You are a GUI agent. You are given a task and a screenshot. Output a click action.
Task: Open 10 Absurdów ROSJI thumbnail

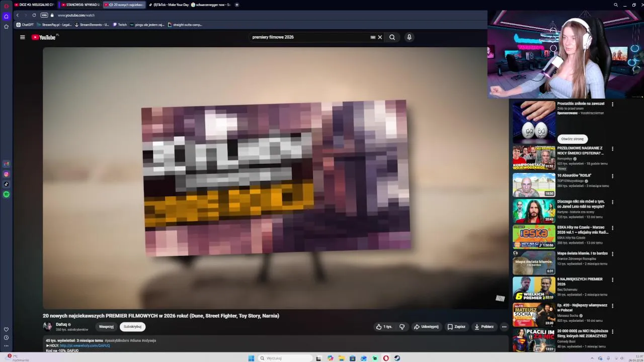pyautogui.click(x=534, y=185)
